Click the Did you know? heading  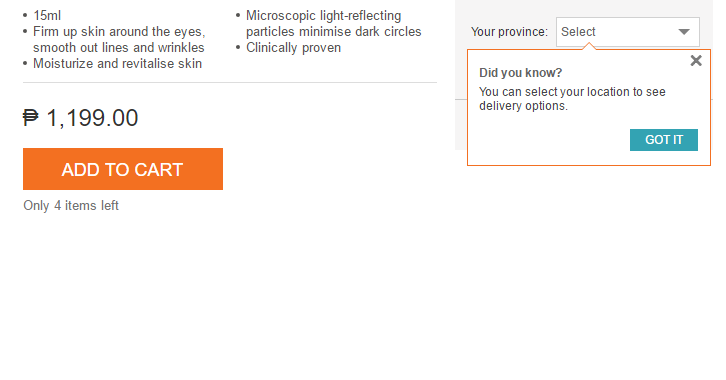520,73
